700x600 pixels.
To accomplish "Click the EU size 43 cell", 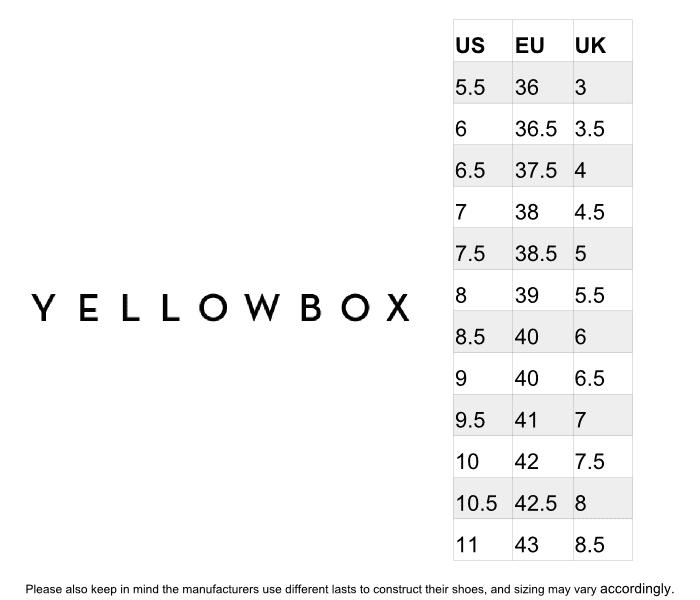I will coord(543,540).
